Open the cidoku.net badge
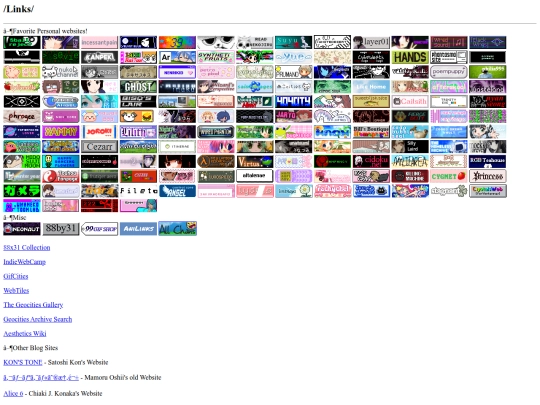 371,161
